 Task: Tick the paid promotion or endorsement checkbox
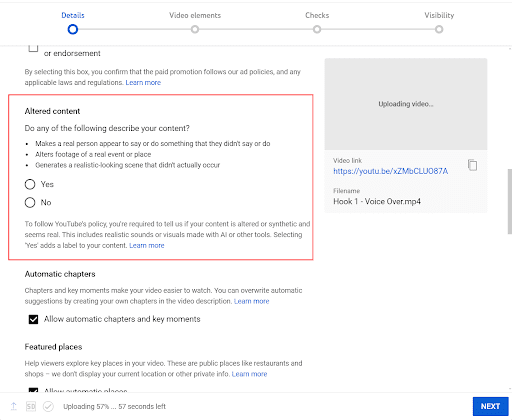[x=33, y=48]
